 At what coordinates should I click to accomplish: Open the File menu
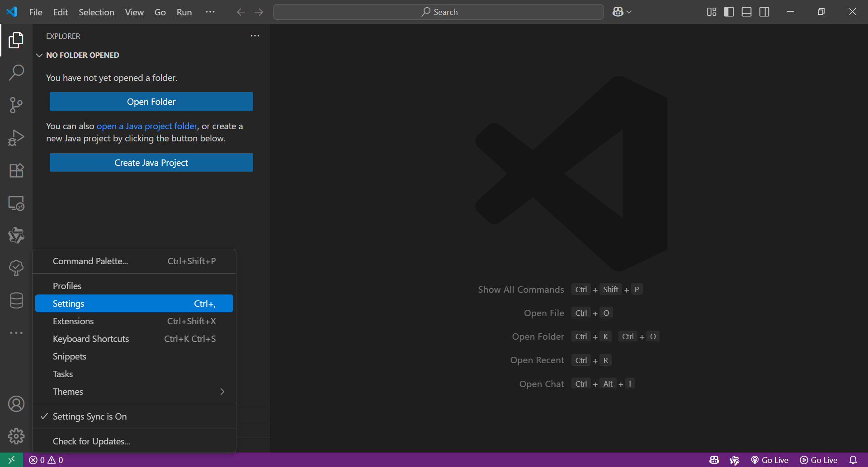36,12
